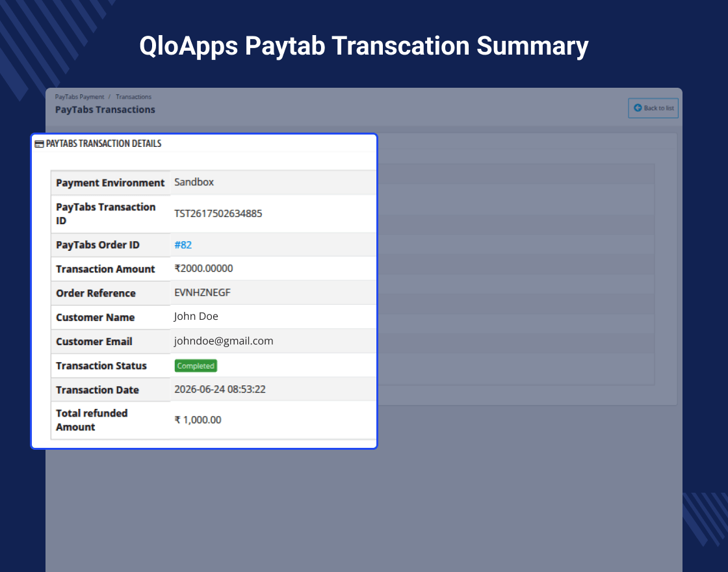Select the email johndoe@gmail.com
This screenshot has width=728, height=572.
[224, 341]
